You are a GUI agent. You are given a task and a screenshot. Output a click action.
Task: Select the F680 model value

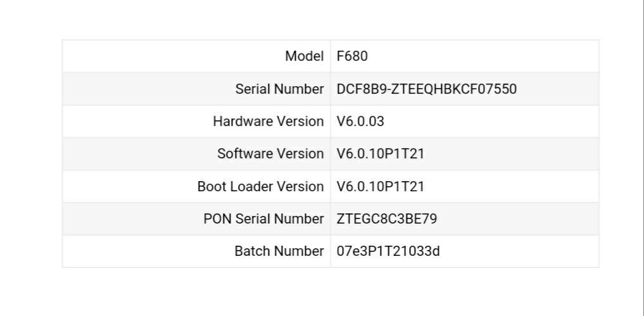coord(352,56)
